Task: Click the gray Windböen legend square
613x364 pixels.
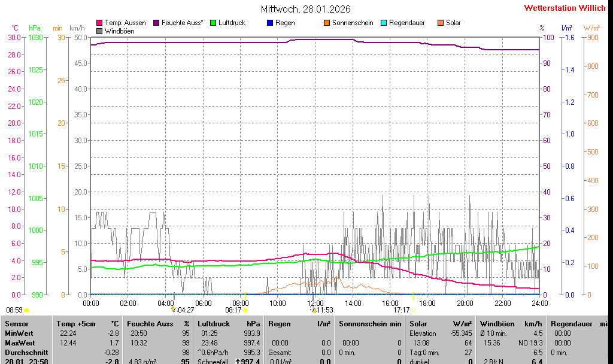Action: click(99, 31)
